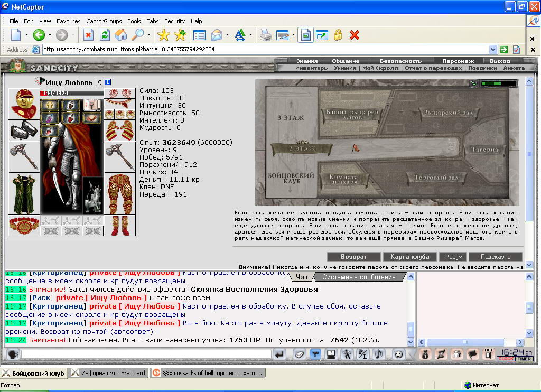Click the music note sound icon

[x=379, y=354]
